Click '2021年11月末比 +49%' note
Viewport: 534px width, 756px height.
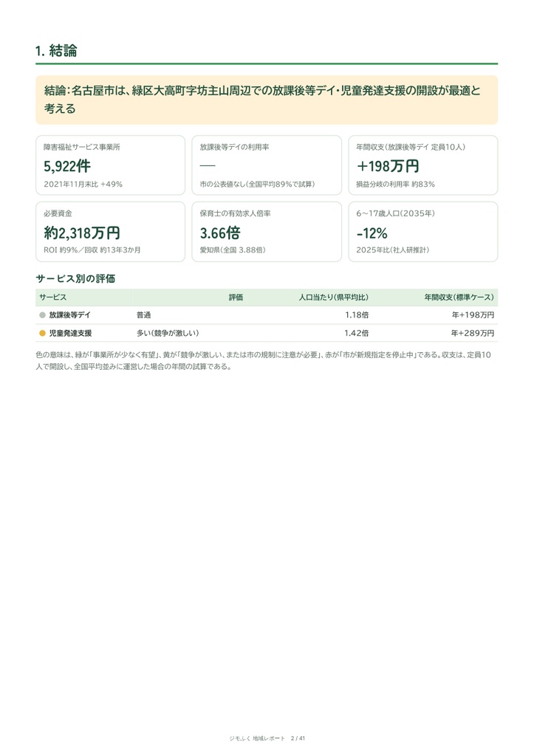tap(83, 184)
